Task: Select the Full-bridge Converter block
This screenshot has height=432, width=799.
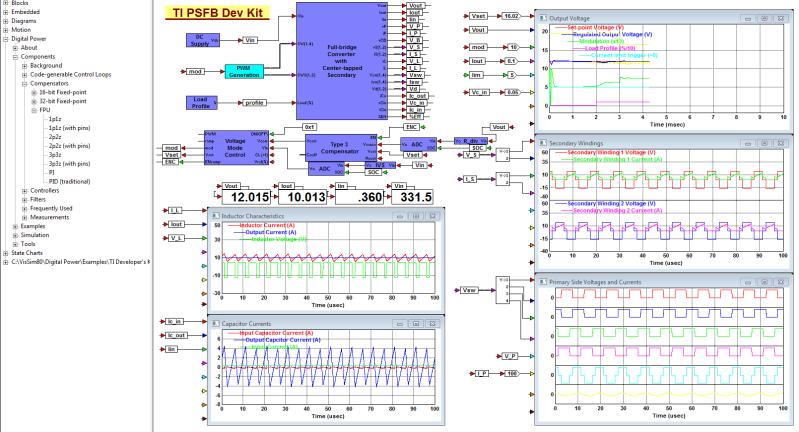Action: pos(341,61)
